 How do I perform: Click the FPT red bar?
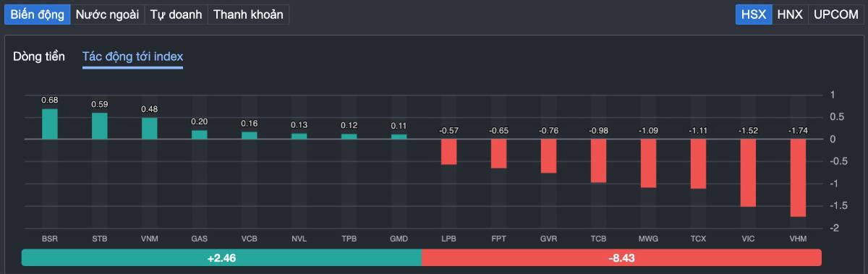point(499,153)
